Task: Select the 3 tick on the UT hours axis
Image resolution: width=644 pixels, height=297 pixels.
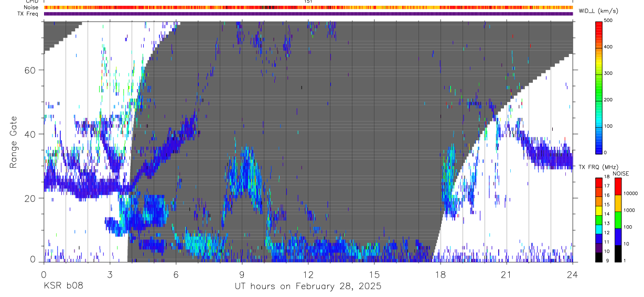Action: [110, 274]
